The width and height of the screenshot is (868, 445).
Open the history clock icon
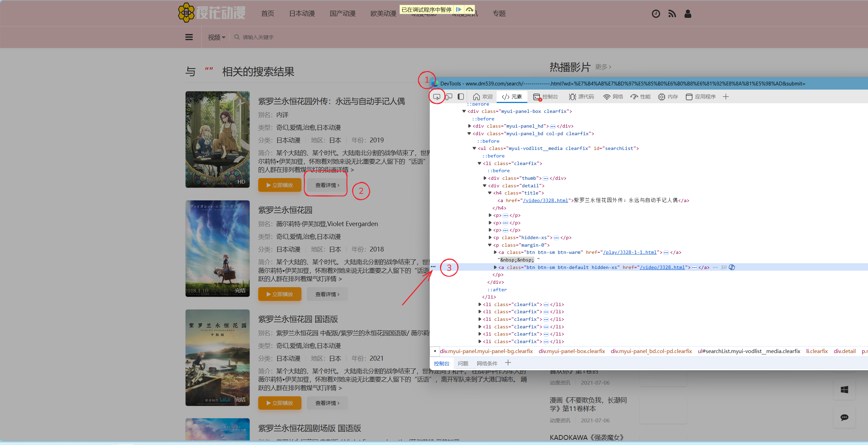[x=656, y=14]
